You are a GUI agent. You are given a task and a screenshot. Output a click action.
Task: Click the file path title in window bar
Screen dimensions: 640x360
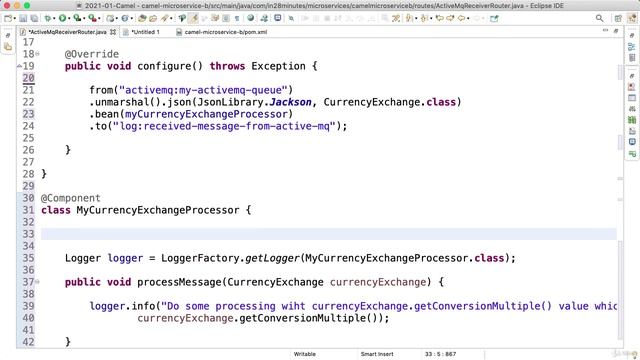[324, 6]
